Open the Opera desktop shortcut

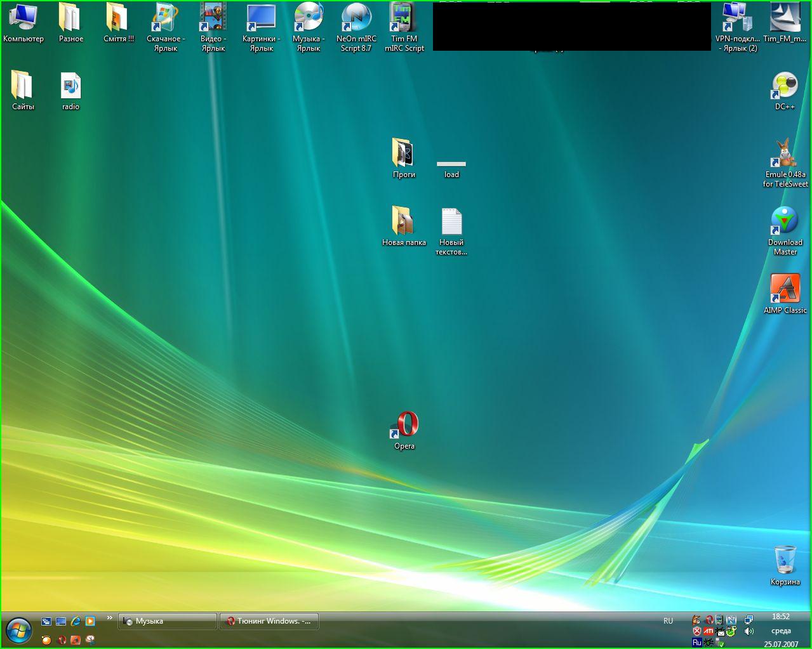click(404, 425)
